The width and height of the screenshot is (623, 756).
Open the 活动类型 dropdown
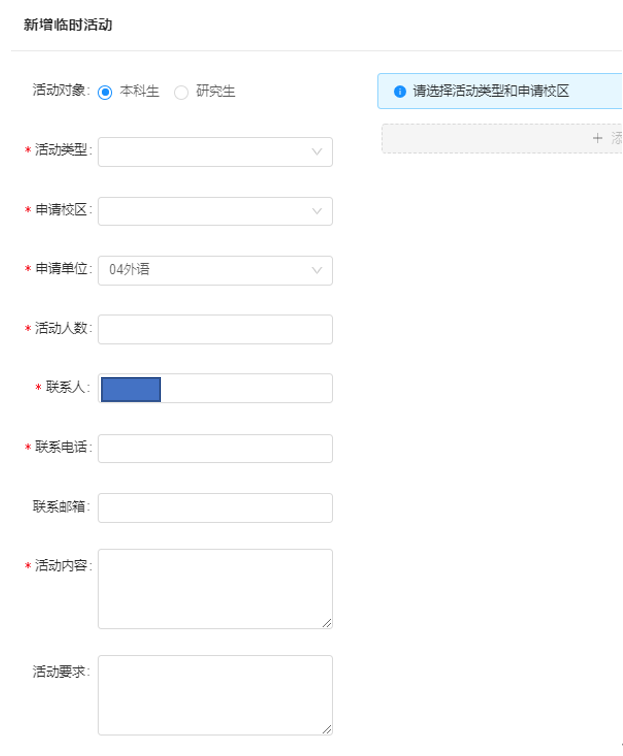(215, 152)
